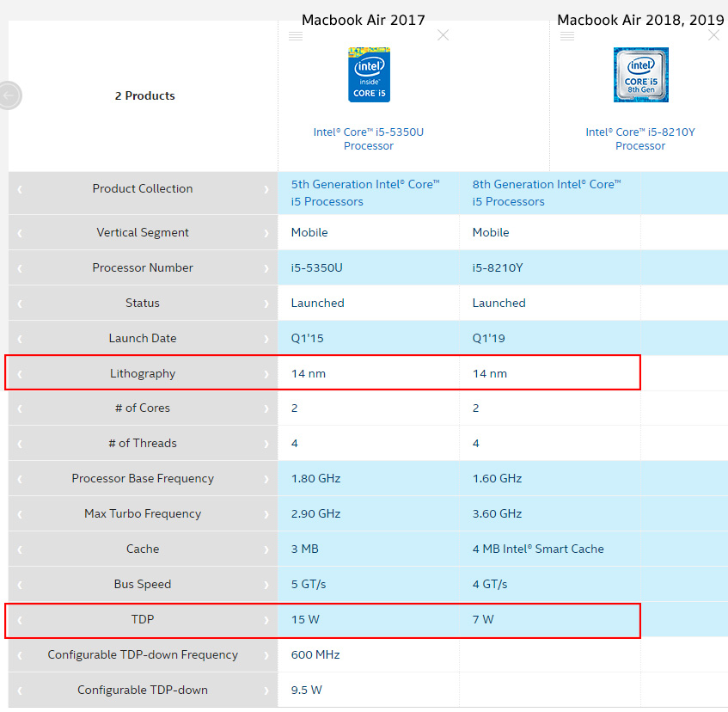728x712 pixels.
Task: Click the right chevron on the Cache row
Action: (266, 549)
